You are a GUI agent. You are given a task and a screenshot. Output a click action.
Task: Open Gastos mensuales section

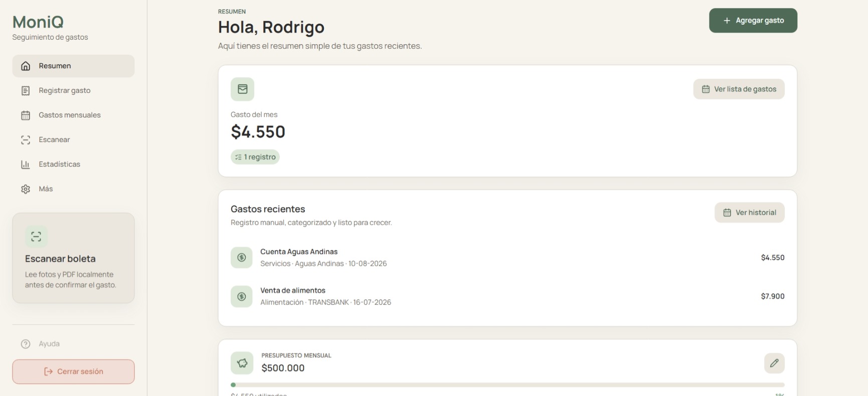click(73, 115)
